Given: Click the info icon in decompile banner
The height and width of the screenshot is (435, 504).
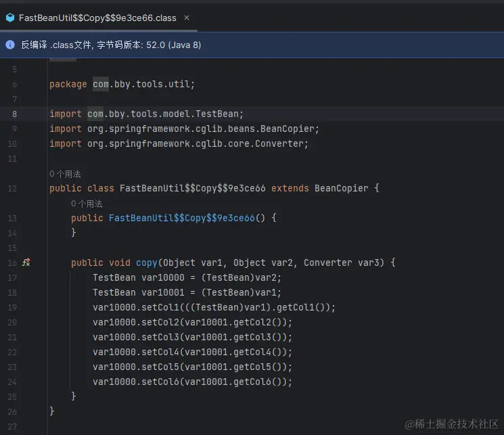Looking at the screenshot, I should point(10,45).
